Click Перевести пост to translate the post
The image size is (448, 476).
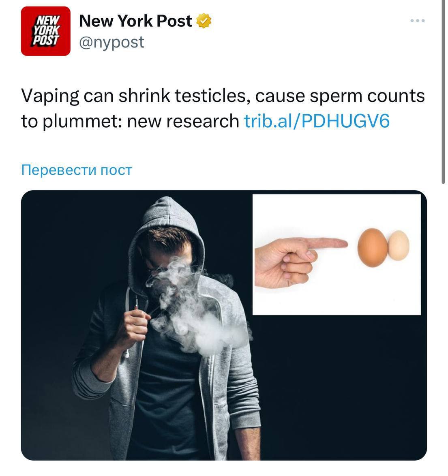tap(77, 170)
